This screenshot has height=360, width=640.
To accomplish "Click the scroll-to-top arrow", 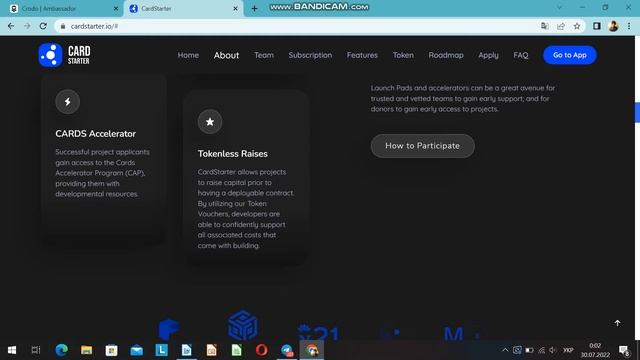I will click(618, 323).
